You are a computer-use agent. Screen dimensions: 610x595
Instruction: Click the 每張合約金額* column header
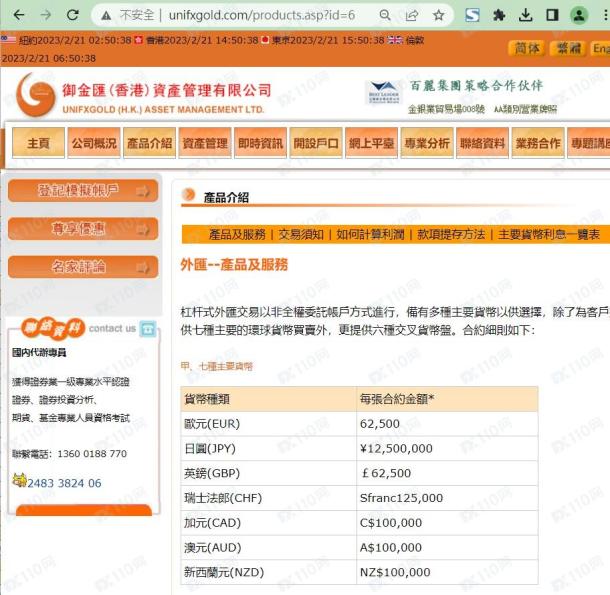point(447,399)
